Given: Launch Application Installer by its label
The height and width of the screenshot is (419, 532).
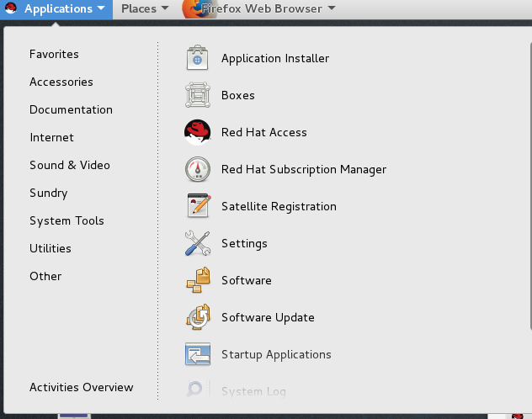Looking at the screenshot, I should pyautogui.click(x=275, y=58).
